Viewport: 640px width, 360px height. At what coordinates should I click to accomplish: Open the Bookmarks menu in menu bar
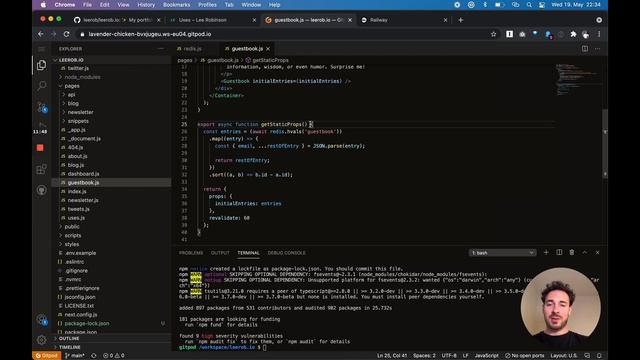(x=176, y=5)
